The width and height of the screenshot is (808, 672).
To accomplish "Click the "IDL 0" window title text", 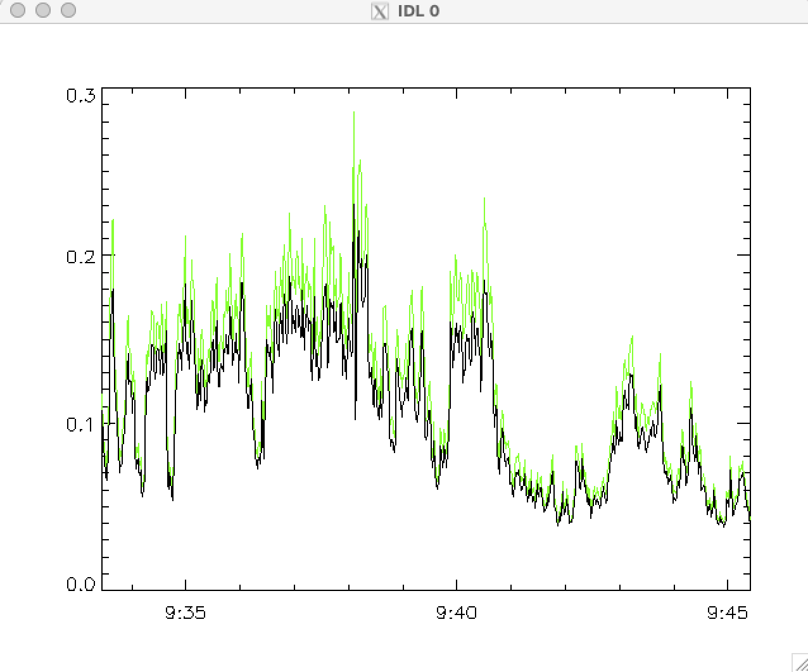I will tap(418, 11).
